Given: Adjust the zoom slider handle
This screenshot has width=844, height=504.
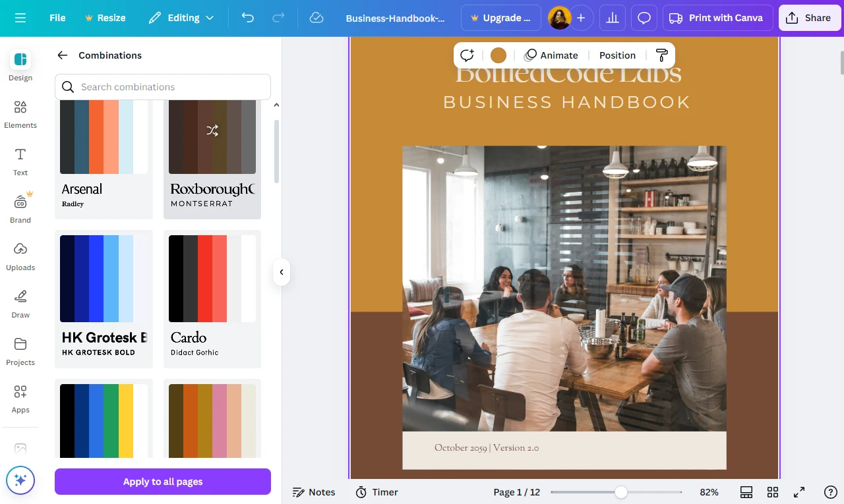Looking at the screenshot, I should pyautogui.click(x=620, y=492).
